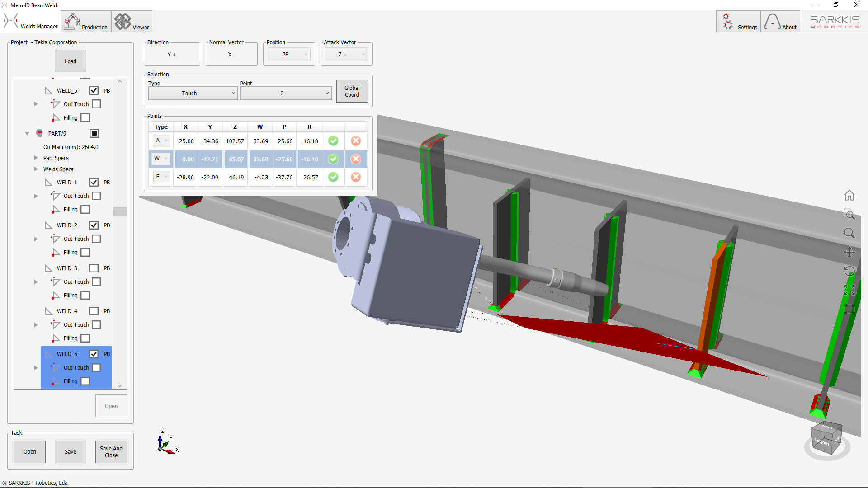
Task: Click the weld tree scroll-up arrow
Action: pyautogui.click(x=120, y=82)
